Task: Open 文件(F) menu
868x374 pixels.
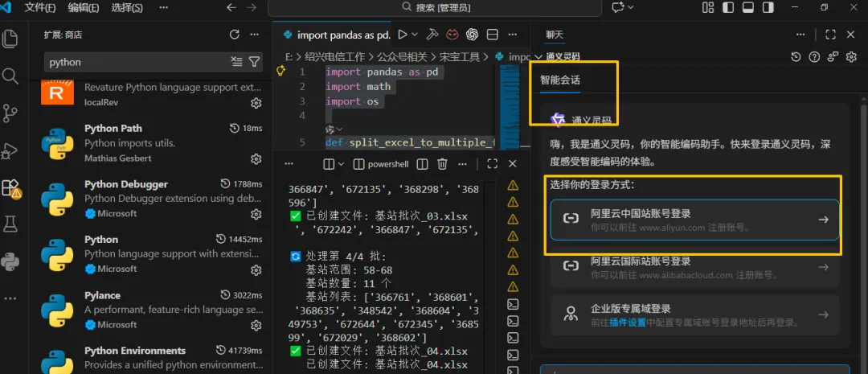Action: (40, 7)
